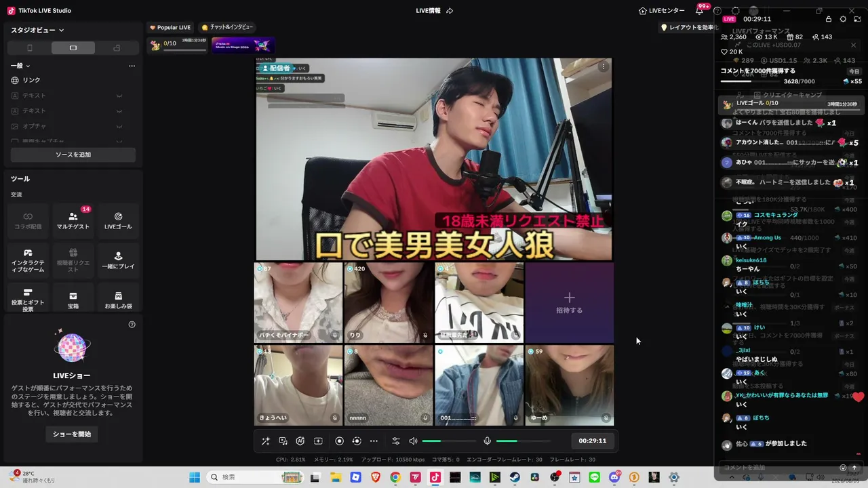
Task: Close the このLIVE +USD0.07 banner
Action: click(x=853, y=45)
